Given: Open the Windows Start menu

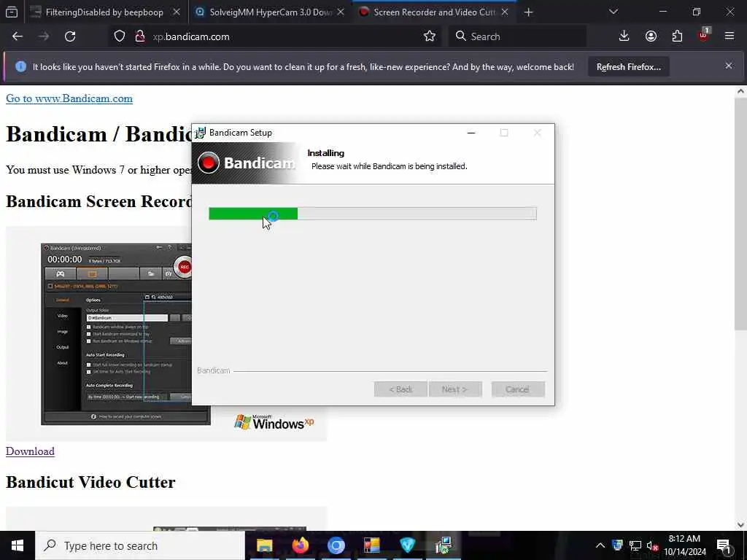Looking at the screenshot, I should [18, 545].
